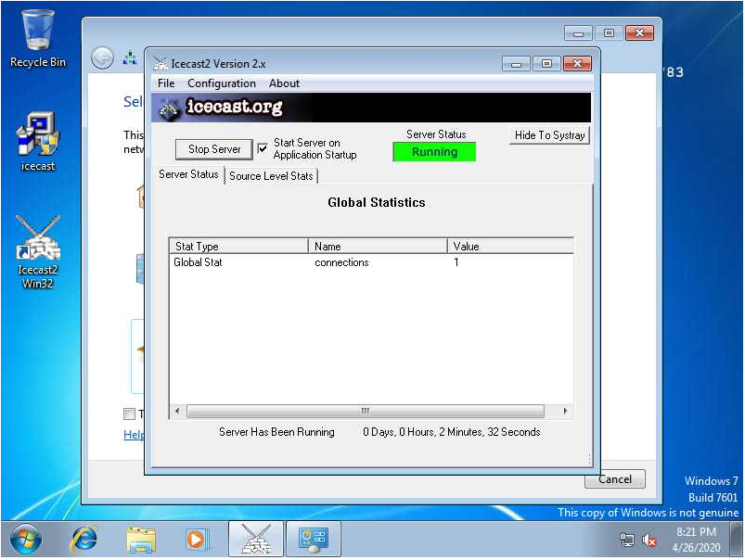This screenshot has height=560, width=745.
Task: Click the Windows Start orb
Action: point(26,539)
